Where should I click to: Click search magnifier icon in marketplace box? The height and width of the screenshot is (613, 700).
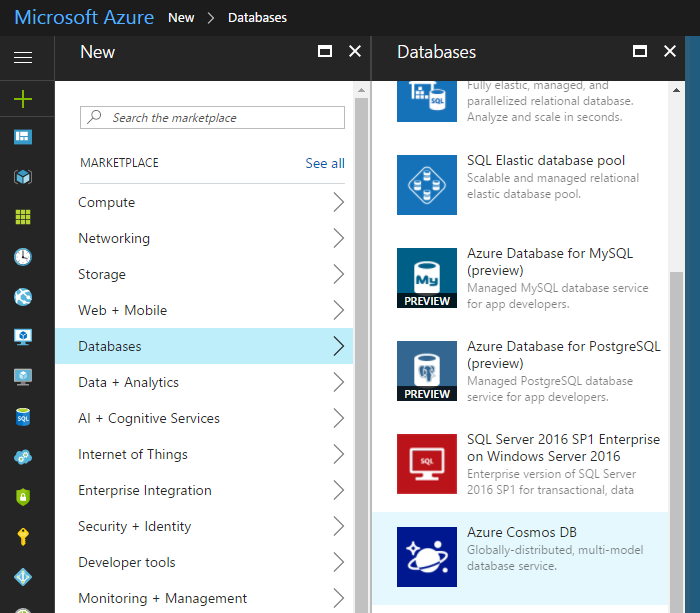pyautogui.click(x=94, y=117)
